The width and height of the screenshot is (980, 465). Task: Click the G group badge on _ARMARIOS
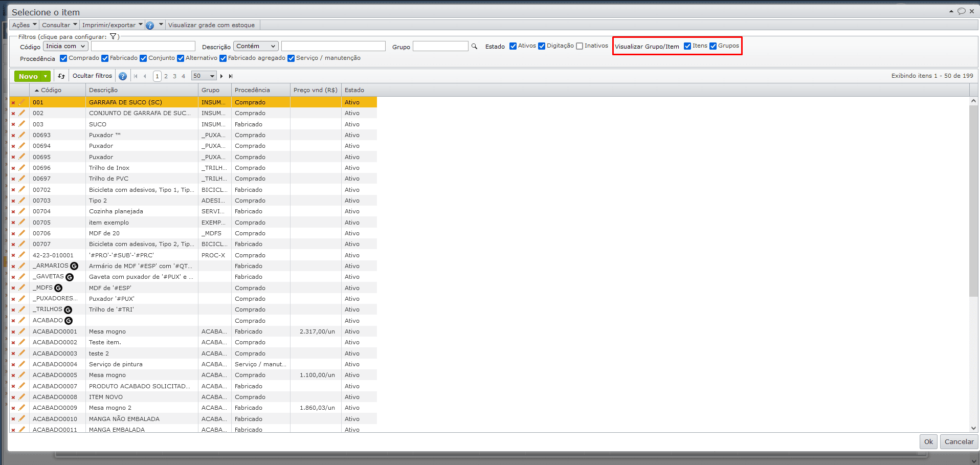click(74, 266)
